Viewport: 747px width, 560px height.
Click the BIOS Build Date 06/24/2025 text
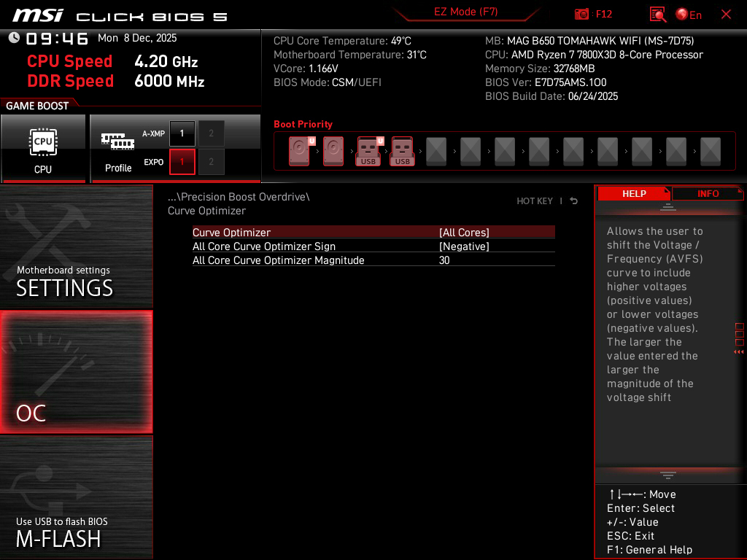point(551,96)
